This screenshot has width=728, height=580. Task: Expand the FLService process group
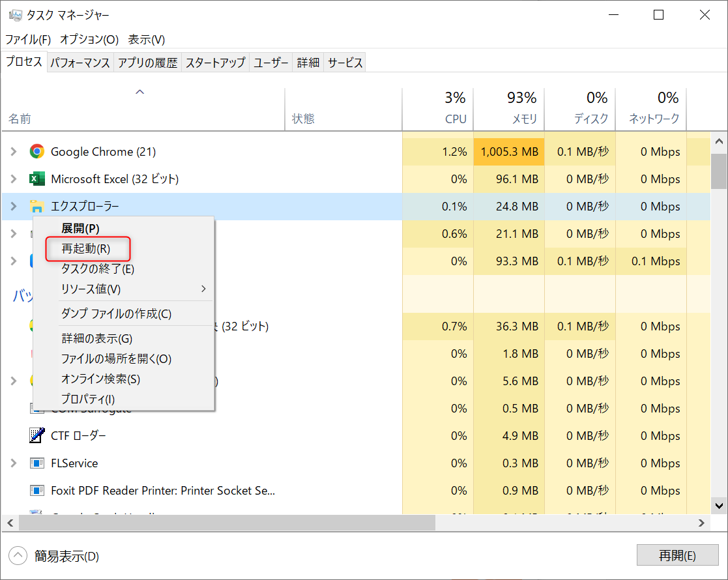tap(13, 463)
